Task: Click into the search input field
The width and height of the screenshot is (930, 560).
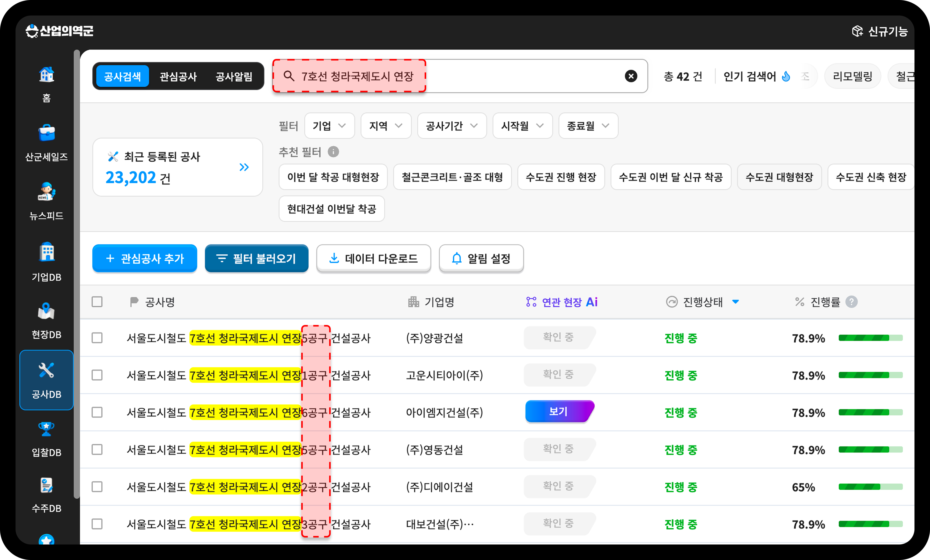Action: [x=460, y=76]
